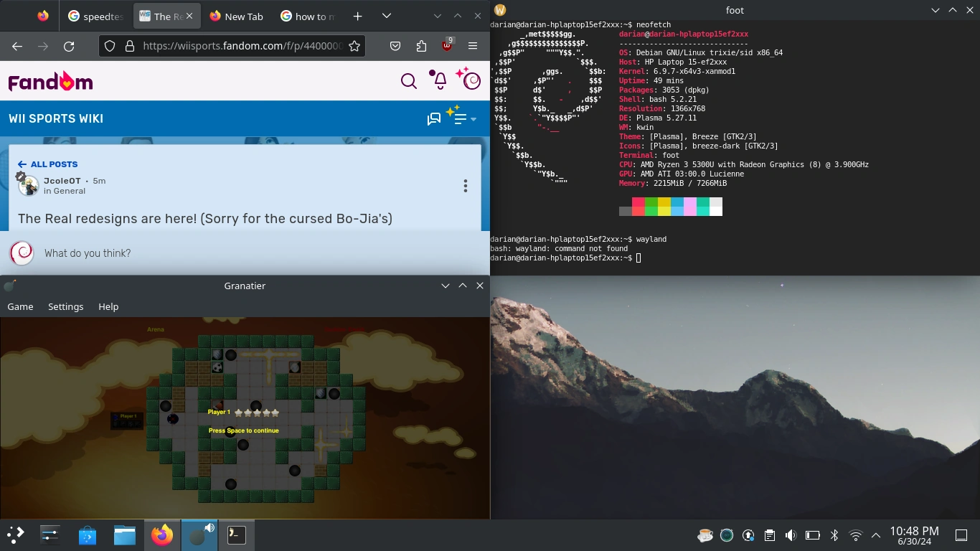Save page to Pocket
This screenshot has height=551, width=980.
[395, 45]
